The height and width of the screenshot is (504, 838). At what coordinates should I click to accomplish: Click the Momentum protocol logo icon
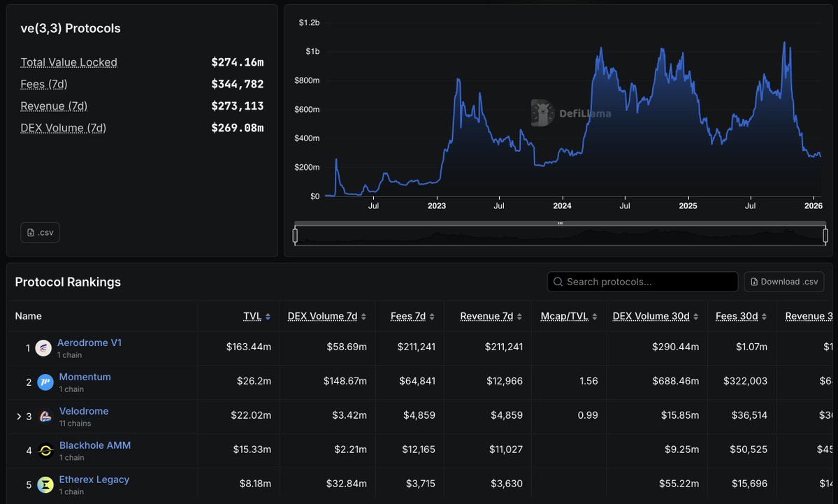45,382
